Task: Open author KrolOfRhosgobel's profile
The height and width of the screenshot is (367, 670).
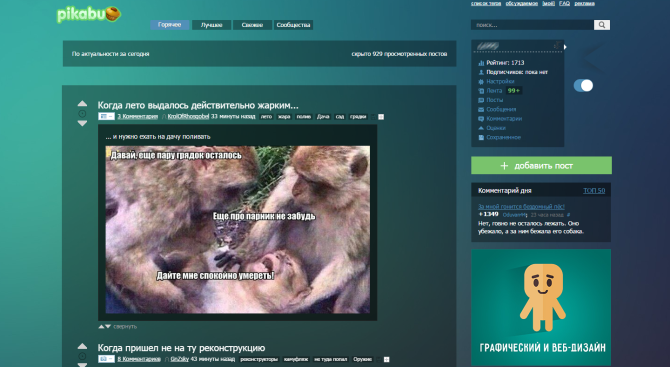Action: point(188,116)
